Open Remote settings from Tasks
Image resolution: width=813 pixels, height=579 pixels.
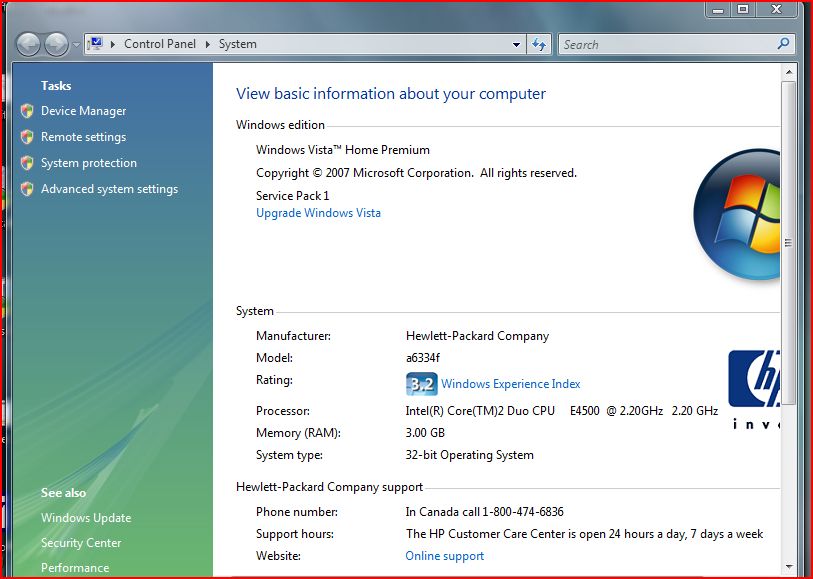click(83, 137)
